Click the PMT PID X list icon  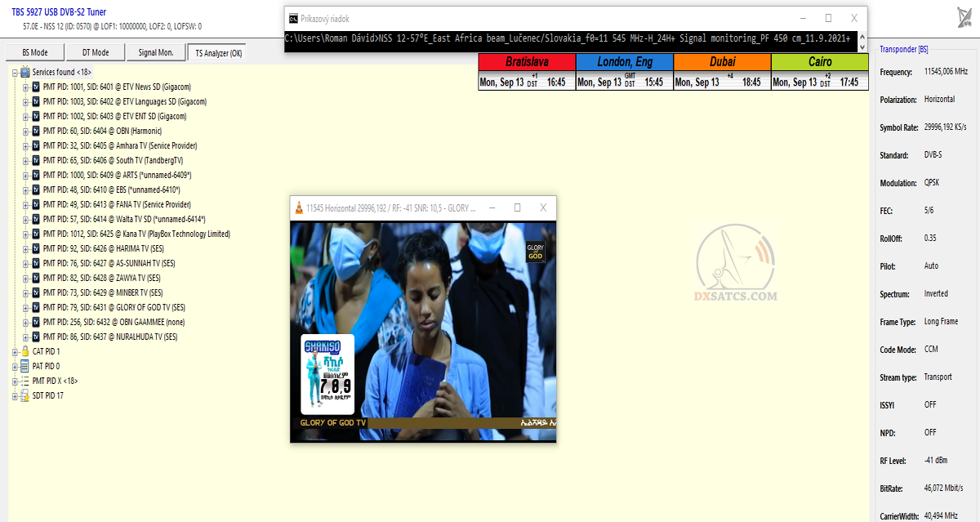coord(25,381)
